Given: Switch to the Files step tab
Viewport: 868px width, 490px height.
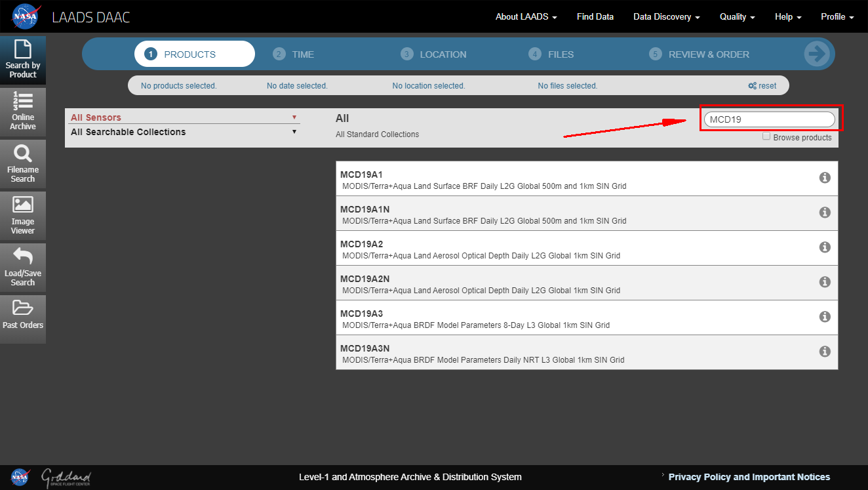Looking at the screenshot, I should point(551,54).
